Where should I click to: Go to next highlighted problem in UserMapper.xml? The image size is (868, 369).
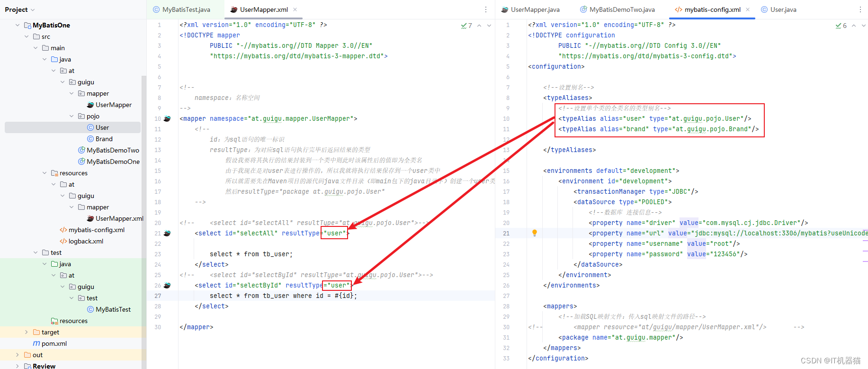(489, 26)
